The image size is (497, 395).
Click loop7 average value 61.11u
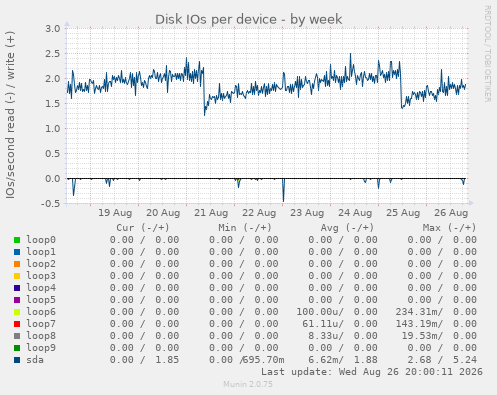point(320,324)
